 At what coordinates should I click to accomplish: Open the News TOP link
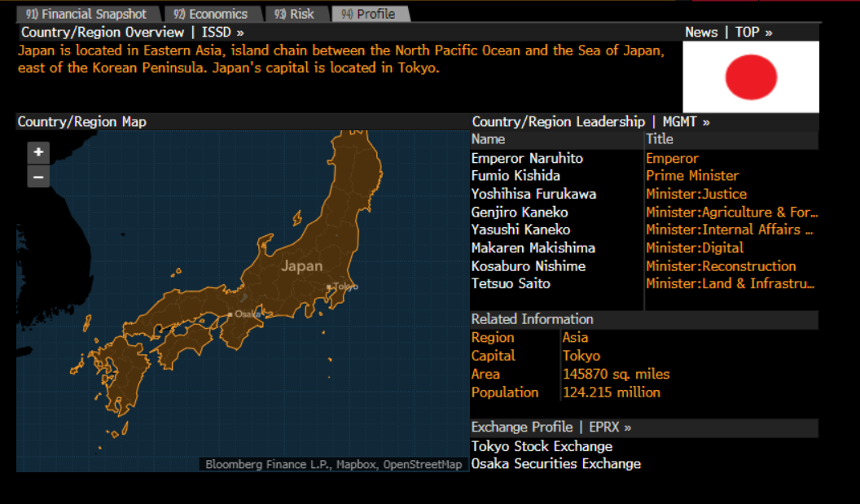753,33
